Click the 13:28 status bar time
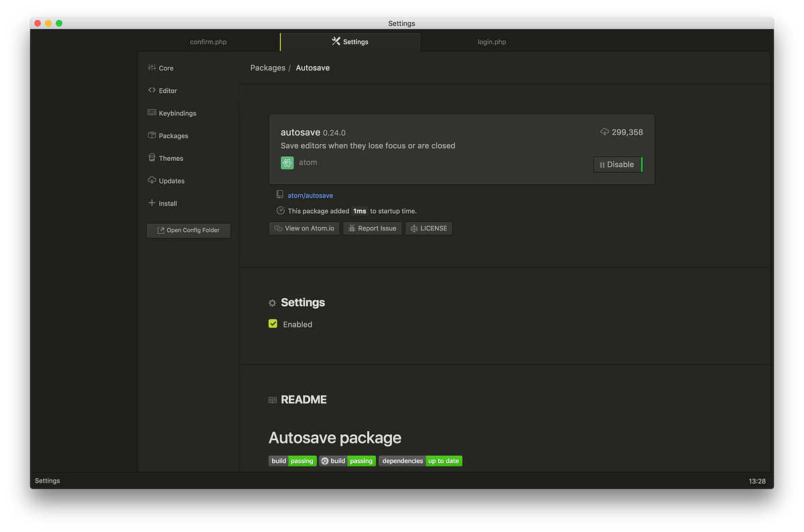The height and width of the screenshot is (532, 804). (757, 481)
